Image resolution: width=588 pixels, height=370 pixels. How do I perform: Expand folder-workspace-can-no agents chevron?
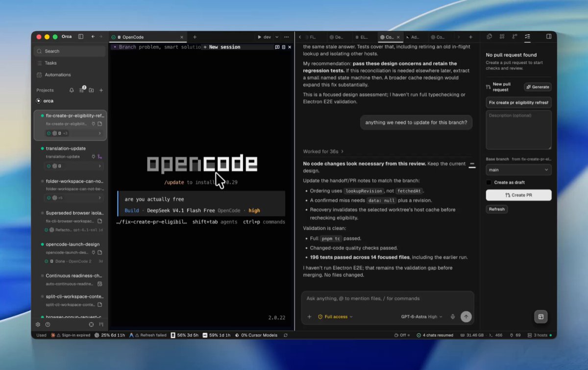[99, 198]
